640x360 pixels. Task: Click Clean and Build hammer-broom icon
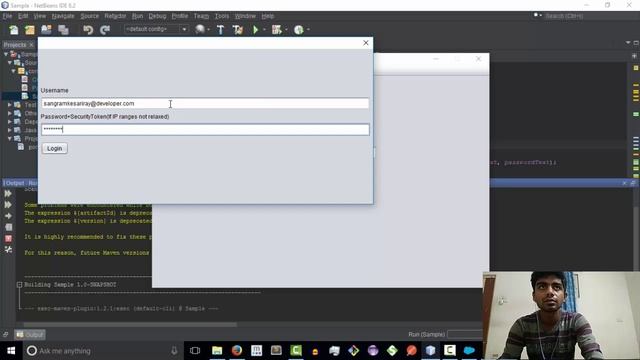pos(238,30)
